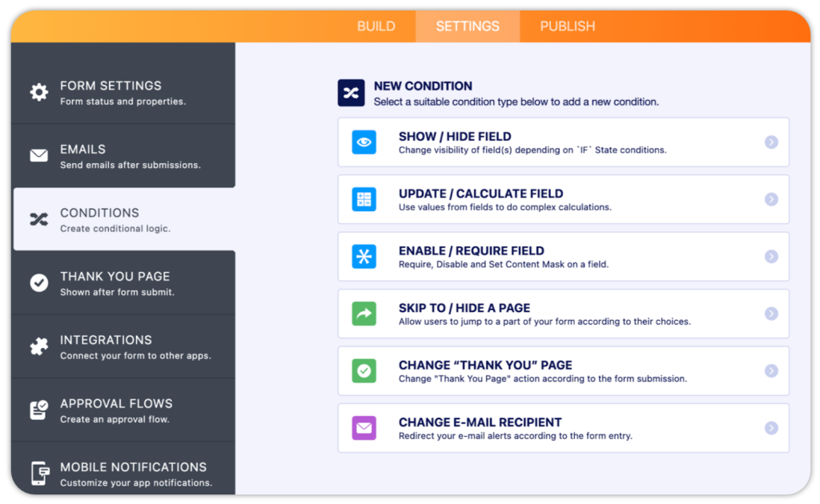Expand Show / Hide Field chevron arrow

(771, 142)
